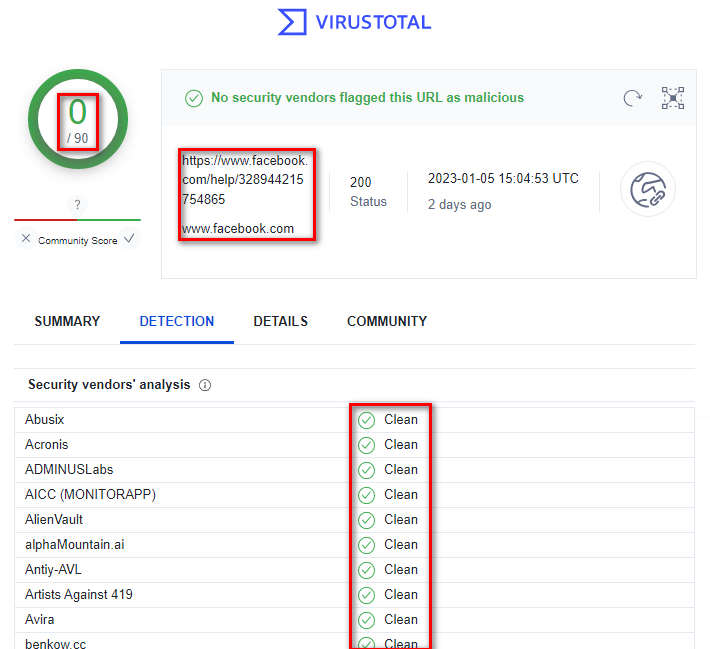Select the ADMINUSLabs vendor name
The image size is (710, 649).
[x=69, y=470]
